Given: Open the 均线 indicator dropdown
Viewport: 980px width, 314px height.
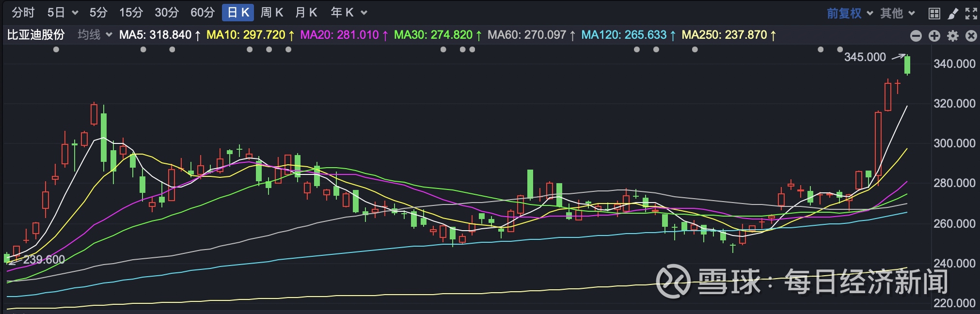Looking at the screenshot, I should pyautogui.click(x=95, y=35).
